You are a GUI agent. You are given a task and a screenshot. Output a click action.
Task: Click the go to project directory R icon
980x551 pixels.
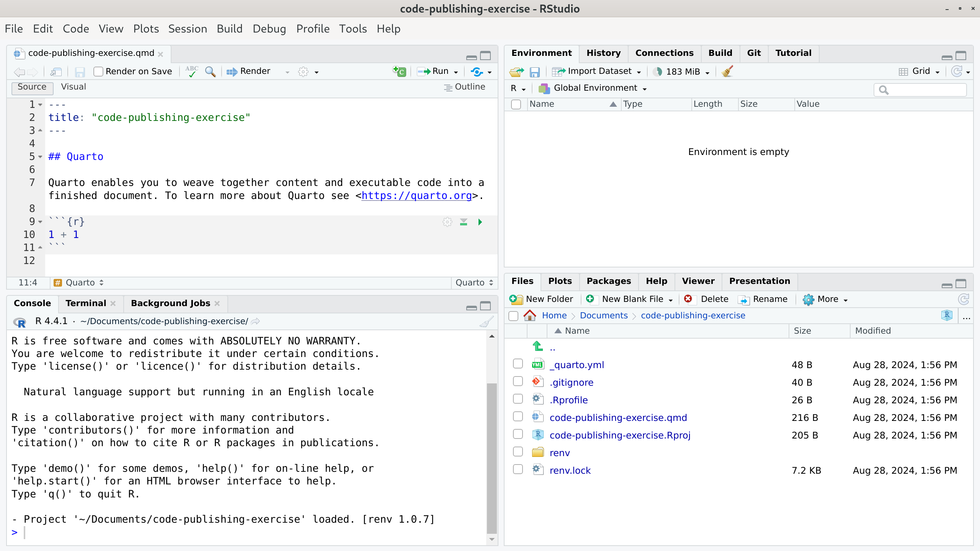pyautogui.click(x=947, y=315)
